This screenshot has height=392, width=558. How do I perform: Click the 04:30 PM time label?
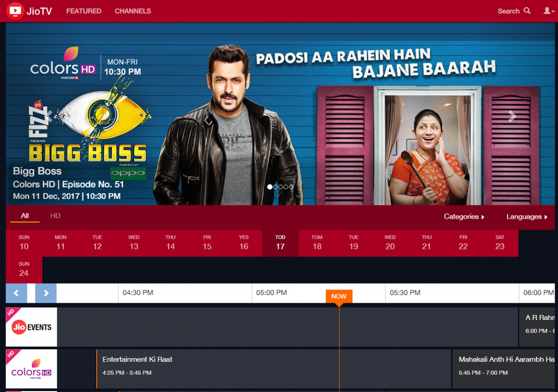137,293
